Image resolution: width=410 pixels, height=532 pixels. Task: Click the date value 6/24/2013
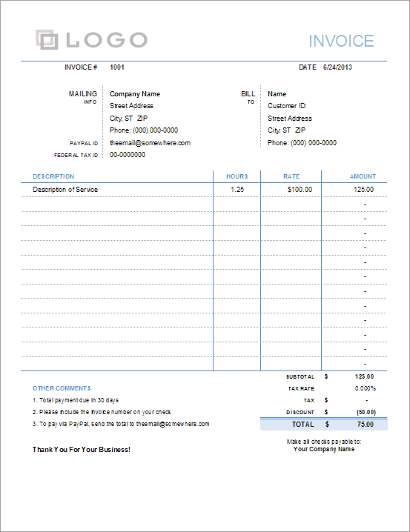[337, 67]
